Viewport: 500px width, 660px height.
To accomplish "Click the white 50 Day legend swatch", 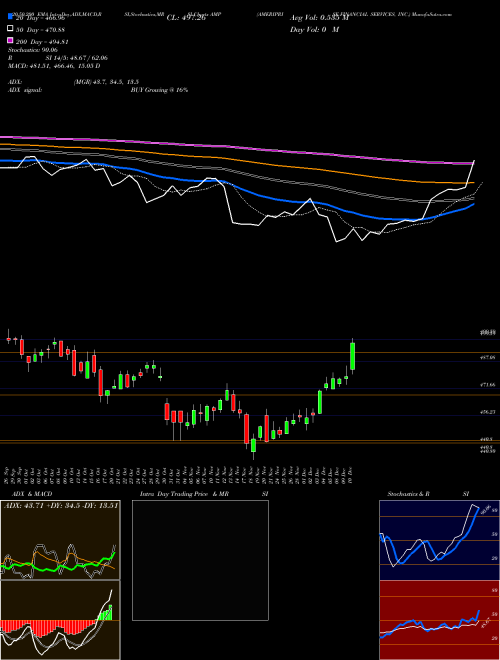I will point(10,29).
